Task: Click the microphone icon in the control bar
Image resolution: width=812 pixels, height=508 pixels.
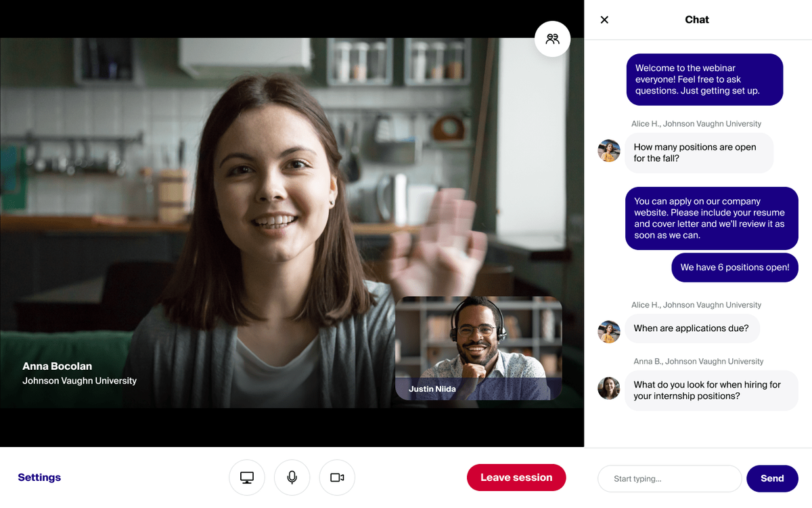Action: (292, 478)
